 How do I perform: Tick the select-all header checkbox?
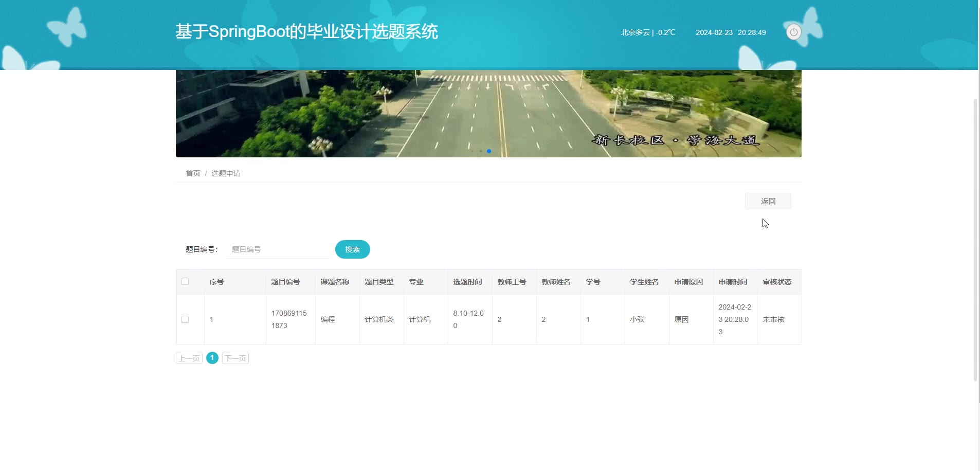[185, 281]
